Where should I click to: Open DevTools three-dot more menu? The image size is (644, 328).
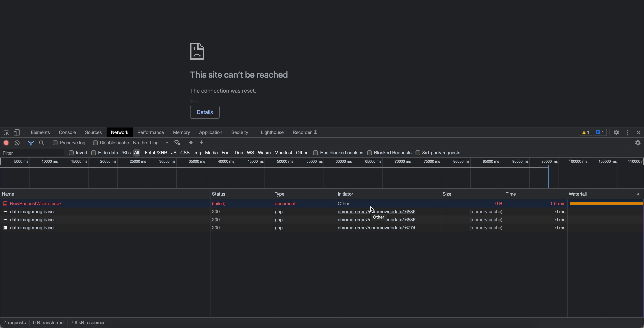(627, 132)
